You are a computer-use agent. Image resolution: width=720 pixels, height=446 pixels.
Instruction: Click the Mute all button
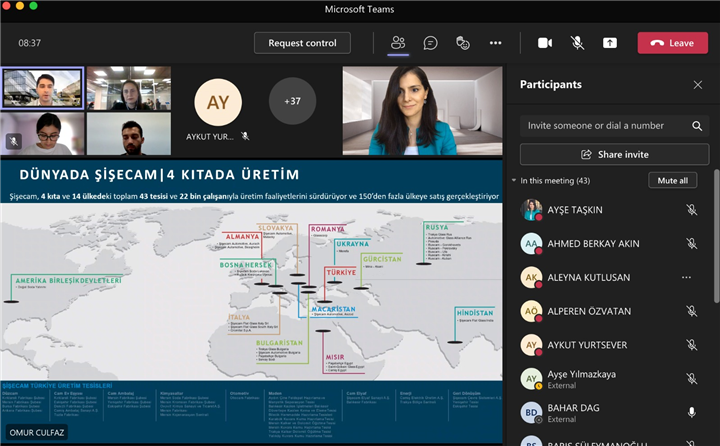click(673, 181)
